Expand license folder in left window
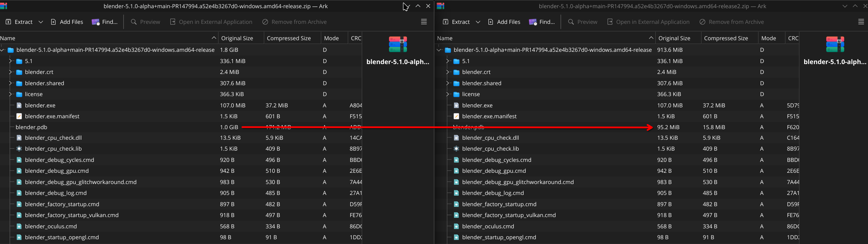Viewport: 868px width, 244px height. [x=10, y=94]
